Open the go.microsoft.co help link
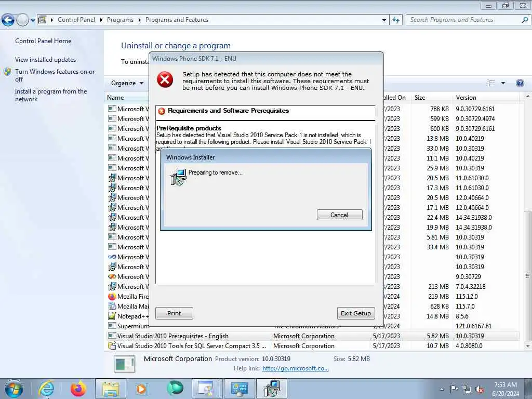This screenshot has height=399, width=532. (296, 368)
